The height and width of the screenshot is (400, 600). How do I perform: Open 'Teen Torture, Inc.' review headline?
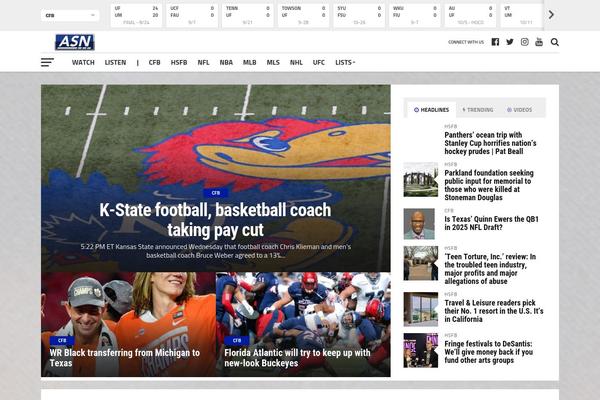[490, 269]
